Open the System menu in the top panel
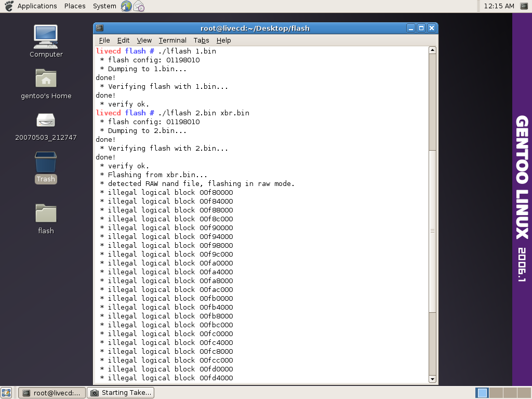Screen dimensions: 532x399 coord(104,6)
